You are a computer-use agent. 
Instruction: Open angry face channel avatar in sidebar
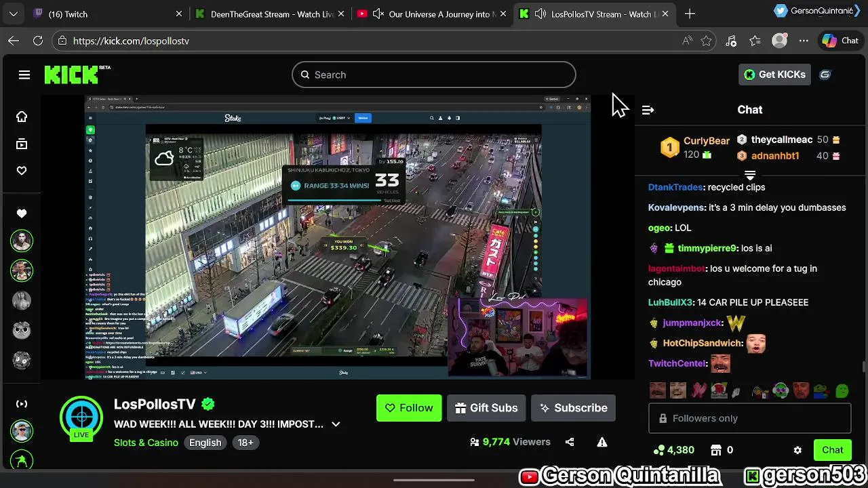(22, 330)
